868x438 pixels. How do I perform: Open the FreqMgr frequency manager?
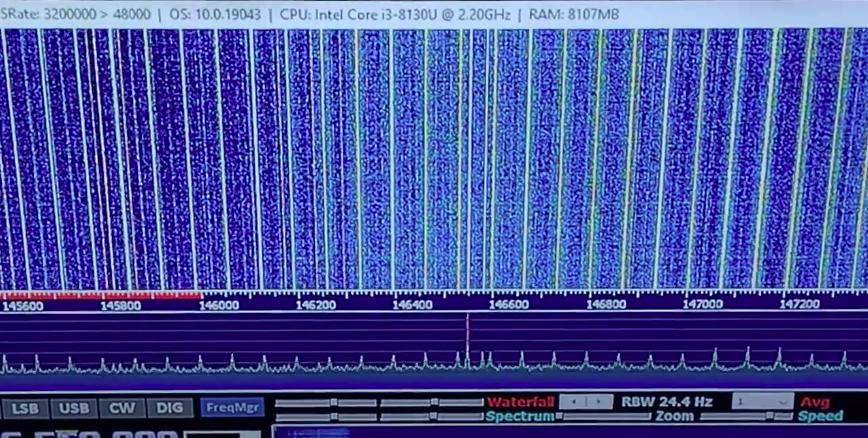pyautogui.click(x=231, y=408)
